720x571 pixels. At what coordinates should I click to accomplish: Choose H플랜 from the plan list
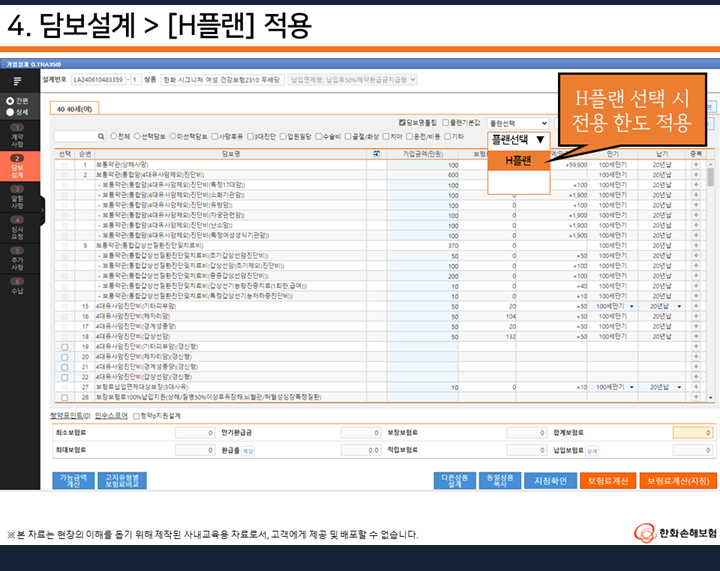(x=518, y=160)
